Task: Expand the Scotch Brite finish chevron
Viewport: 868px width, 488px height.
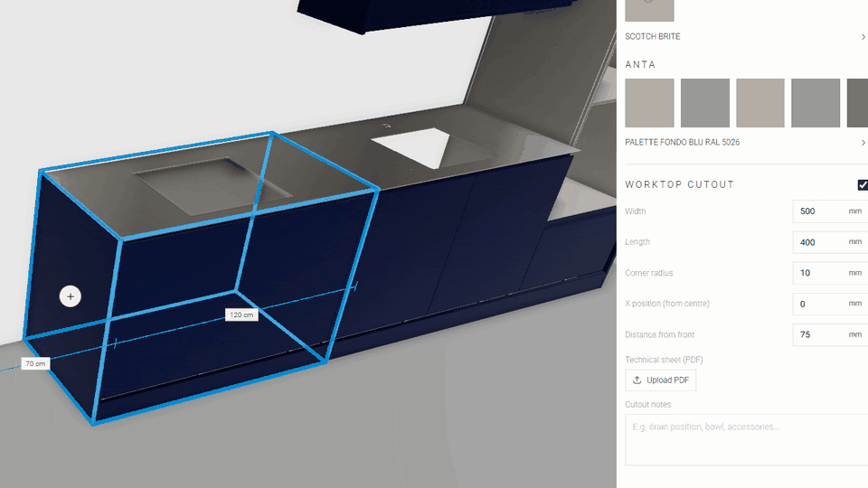Action: 863,37
